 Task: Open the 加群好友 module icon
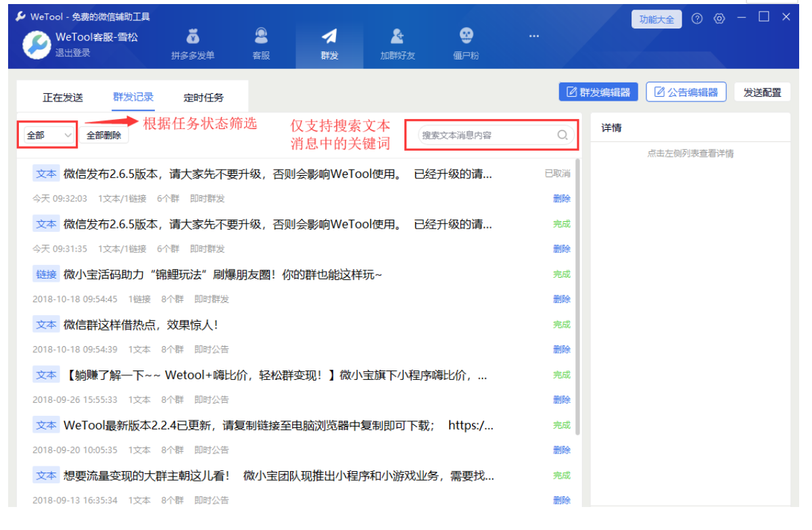coord(398,35)
